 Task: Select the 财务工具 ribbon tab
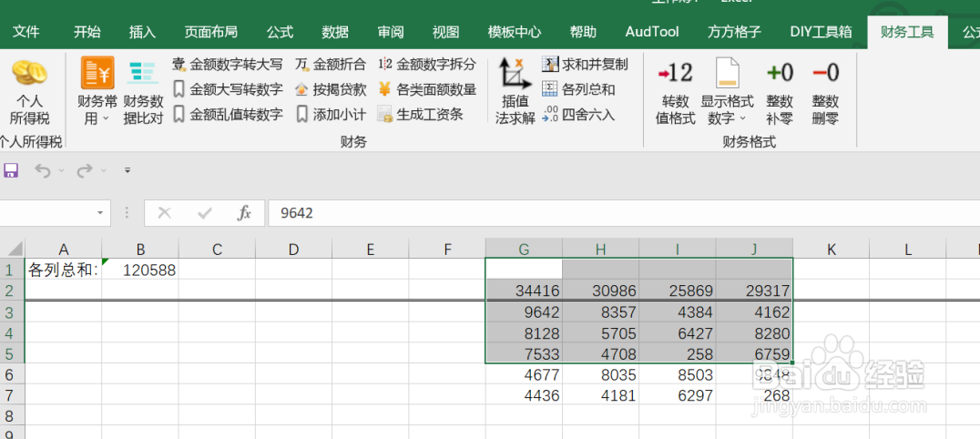point(907,32)
